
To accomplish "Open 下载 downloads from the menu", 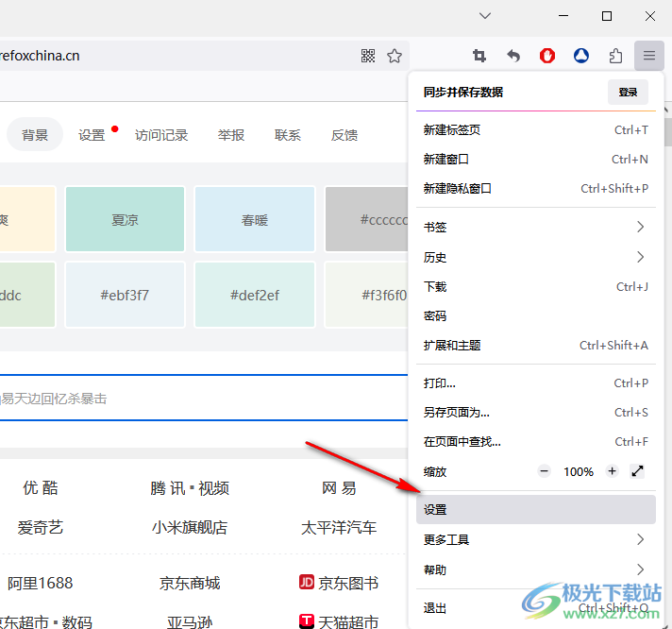I will pos(536,286).
